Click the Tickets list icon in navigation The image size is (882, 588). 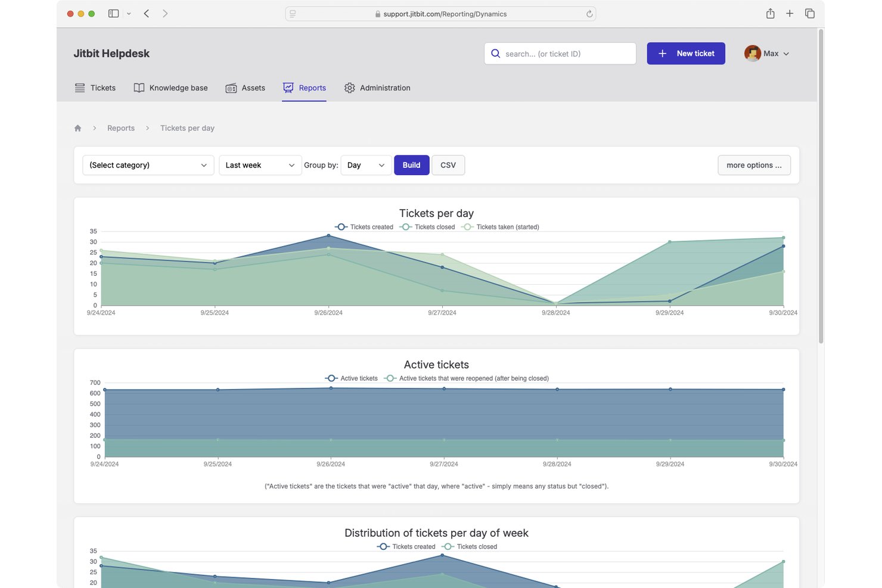pos(80,88)
